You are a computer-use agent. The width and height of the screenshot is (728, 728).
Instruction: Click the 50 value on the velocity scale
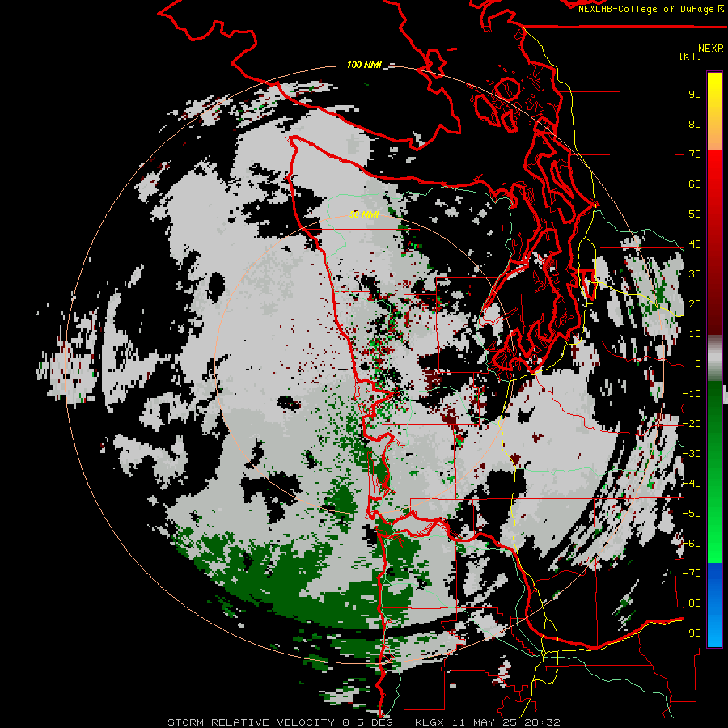[695, 214]
